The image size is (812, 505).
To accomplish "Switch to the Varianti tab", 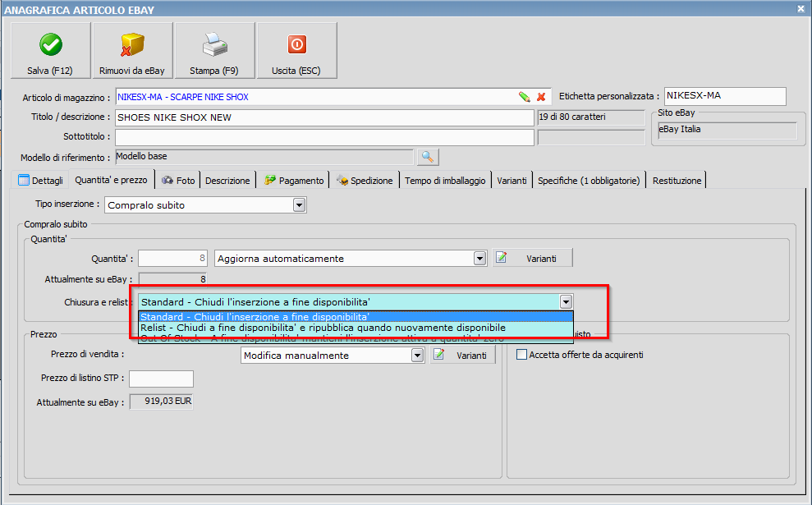I will [512, 181].
